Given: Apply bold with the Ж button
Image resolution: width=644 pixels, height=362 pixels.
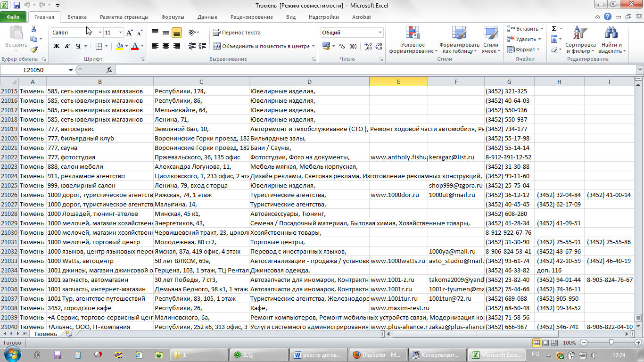Looking at the screenshot, I should coord(57,46).
